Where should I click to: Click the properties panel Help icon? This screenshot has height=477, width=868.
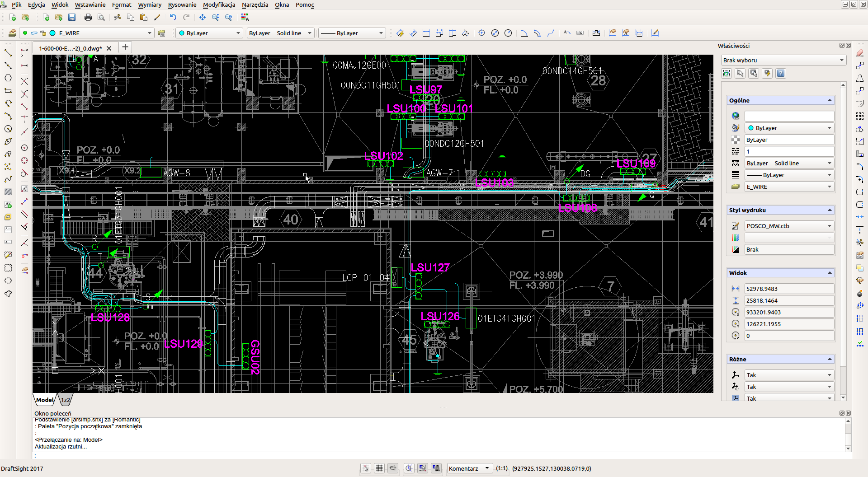click(781, 73)
